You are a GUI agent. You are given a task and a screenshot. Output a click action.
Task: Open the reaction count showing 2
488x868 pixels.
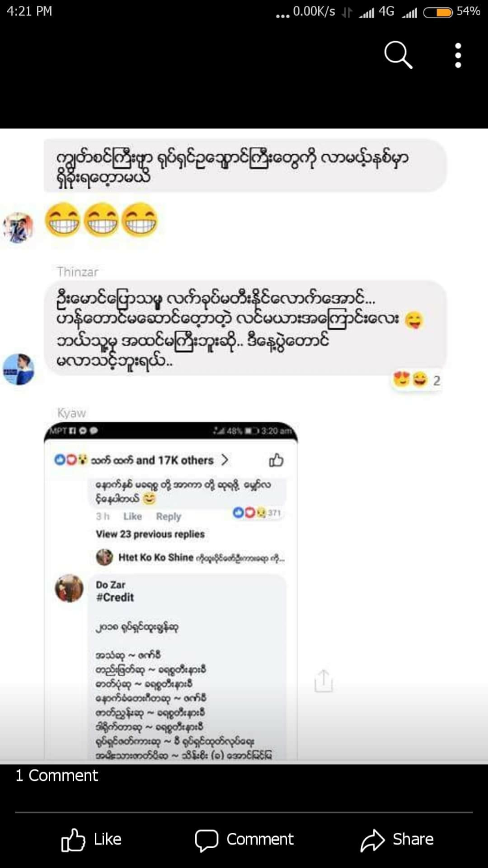pyautogui.click(x=418, y=380)
